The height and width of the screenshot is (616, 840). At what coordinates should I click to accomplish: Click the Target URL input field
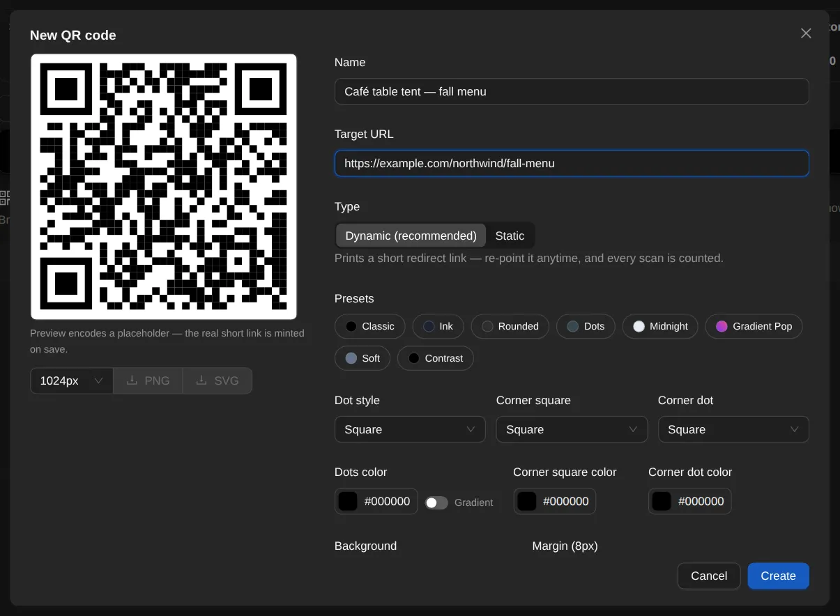[572, 164]
